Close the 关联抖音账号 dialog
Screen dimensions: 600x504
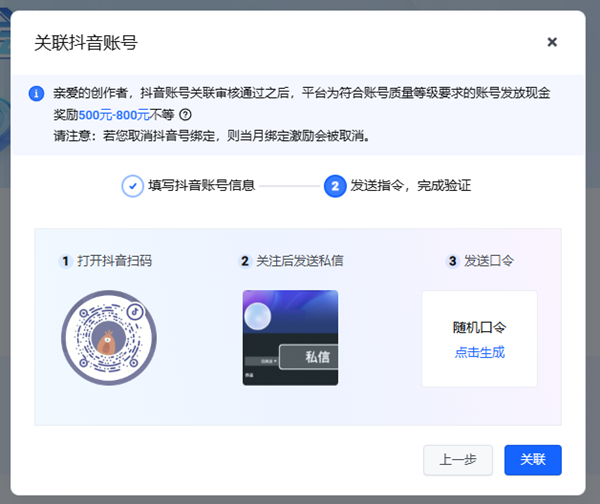coord(552,42)
